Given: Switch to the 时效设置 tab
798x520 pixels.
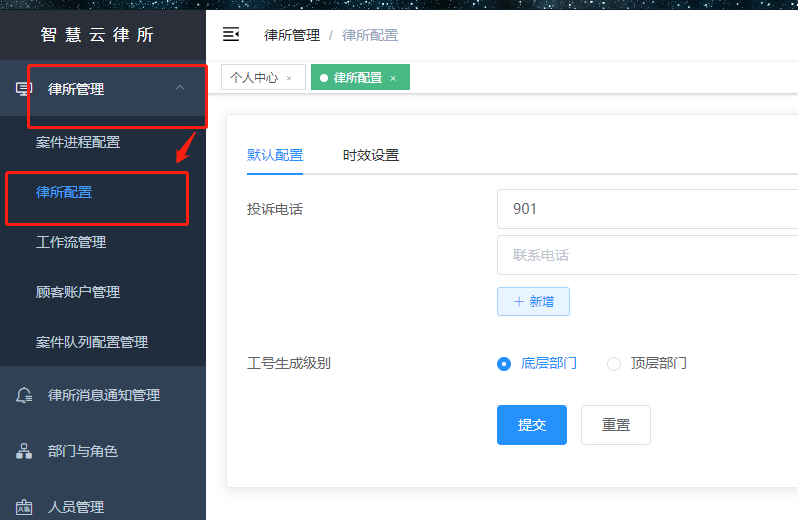Looking at the screenshot, I should coord(370,155).
